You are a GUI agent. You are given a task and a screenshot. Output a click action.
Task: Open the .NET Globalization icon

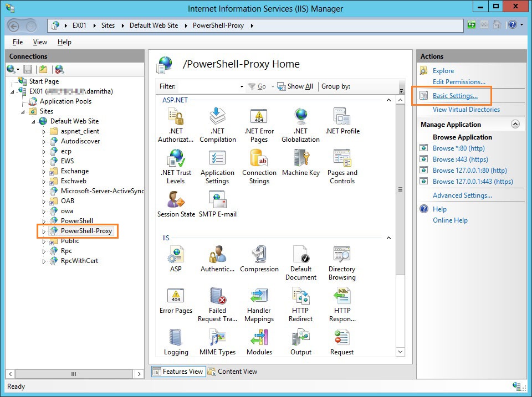click(x=300, y=125)
